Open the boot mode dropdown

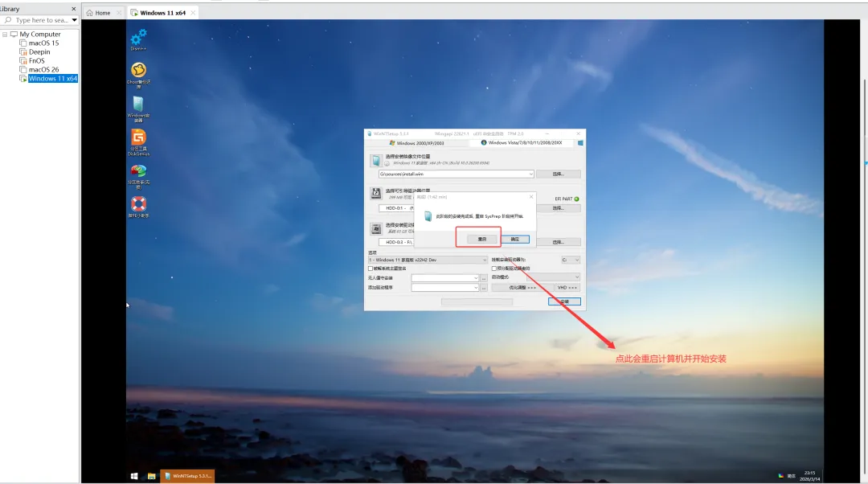[576, 277]
